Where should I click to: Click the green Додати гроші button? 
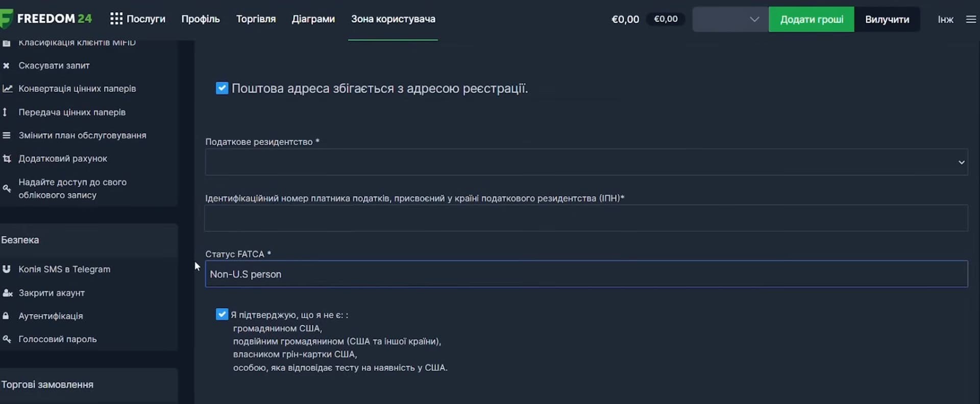812,19
